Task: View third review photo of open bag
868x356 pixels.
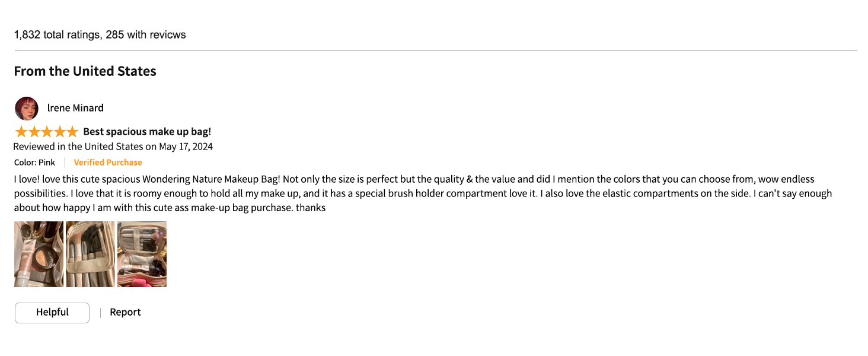Action: tap(142, 254)
